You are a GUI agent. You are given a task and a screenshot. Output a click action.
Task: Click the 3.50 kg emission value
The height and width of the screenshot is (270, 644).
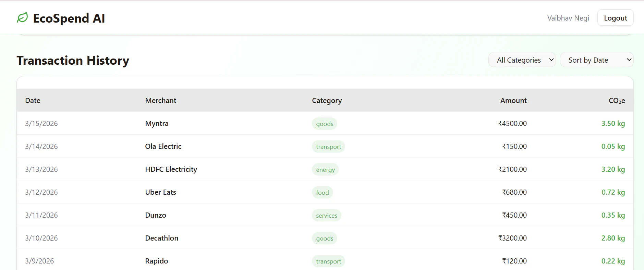[x=613, y=124]
